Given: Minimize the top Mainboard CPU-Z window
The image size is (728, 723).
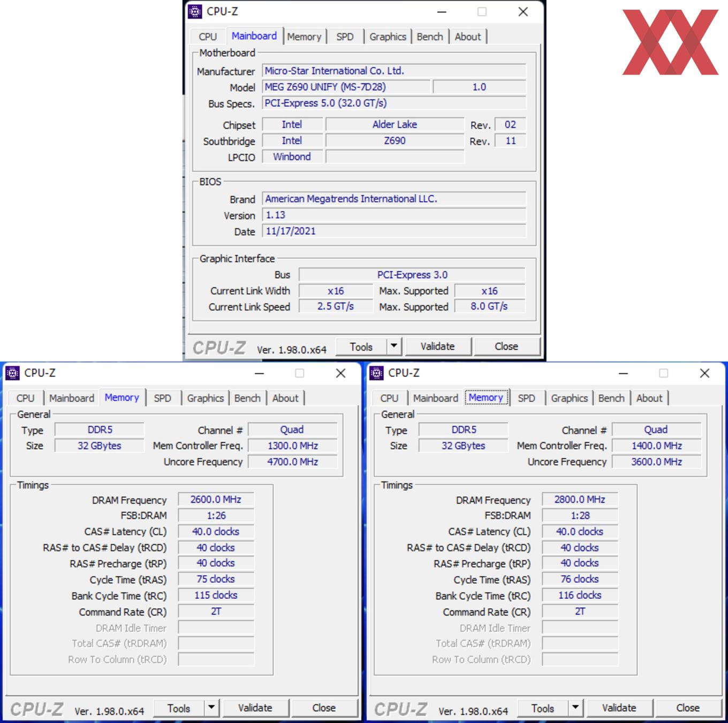Looking at the screenshot, I should click(442, 12).
